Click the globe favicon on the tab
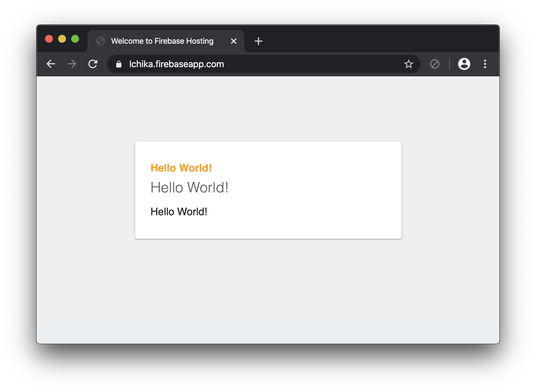 click(x=101, y=41)
